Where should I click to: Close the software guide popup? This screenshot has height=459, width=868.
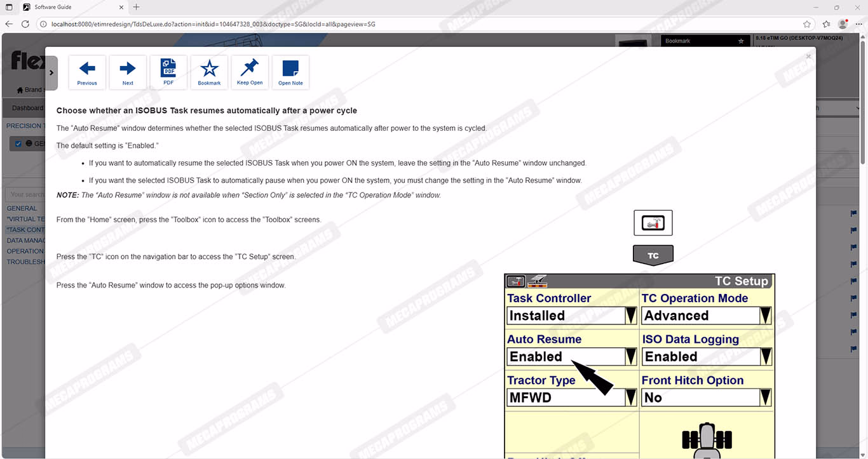808,57
